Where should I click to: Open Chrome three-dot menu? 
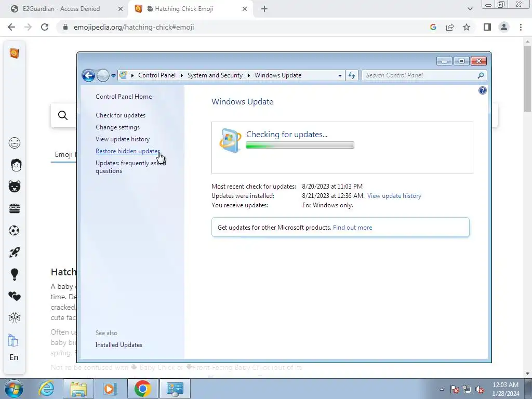pos(521,27)
